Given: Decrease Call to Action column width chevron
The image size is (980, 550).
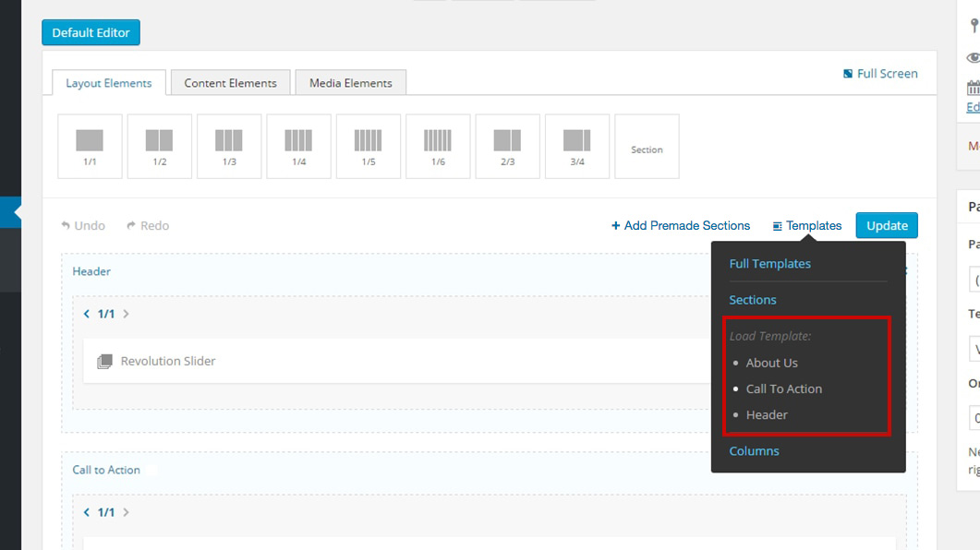Looking at the screenshot, I should (87, 512).
